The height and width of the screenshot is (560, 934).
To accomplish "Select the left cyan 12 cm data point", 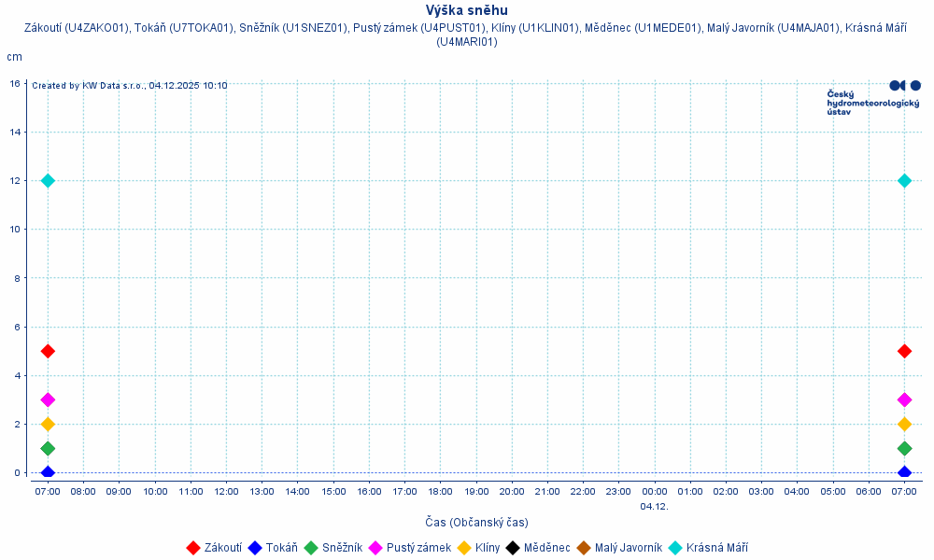I will tap(48, 180).
